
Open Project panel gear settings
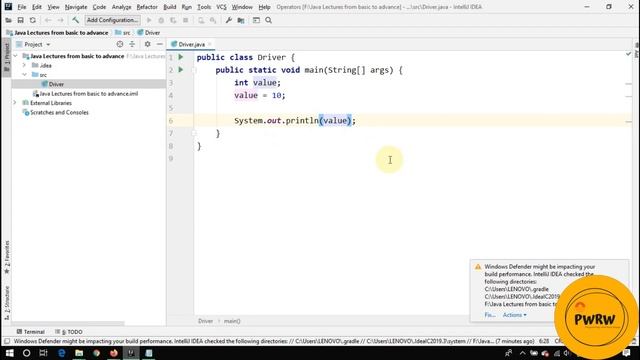[147, 44]
